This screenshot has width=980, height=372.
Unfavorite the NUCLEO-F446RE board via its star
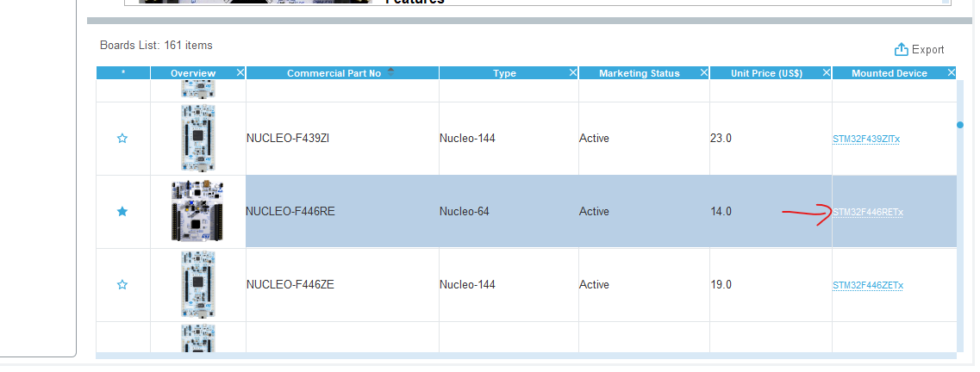pos(122,212)
